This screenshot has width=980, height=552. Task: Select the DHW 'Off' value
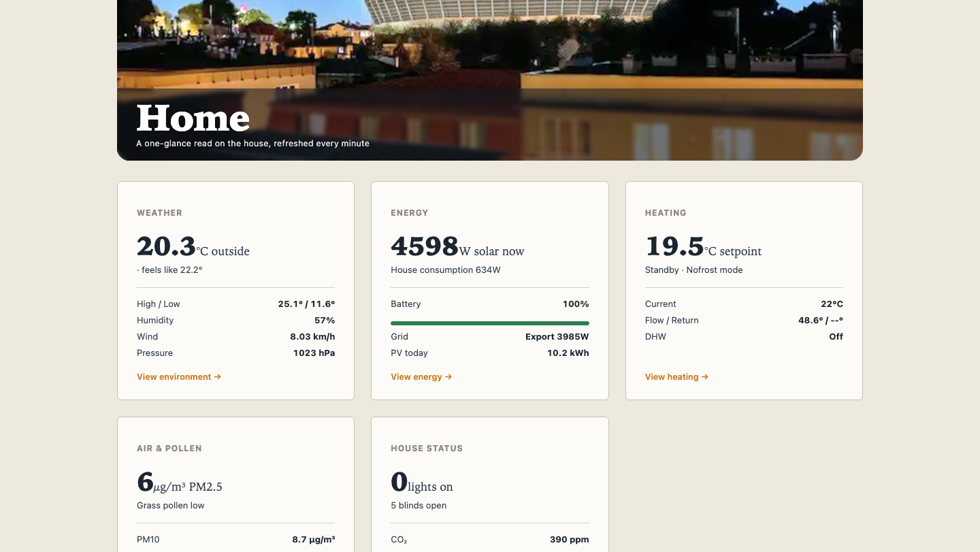(836, 337)
